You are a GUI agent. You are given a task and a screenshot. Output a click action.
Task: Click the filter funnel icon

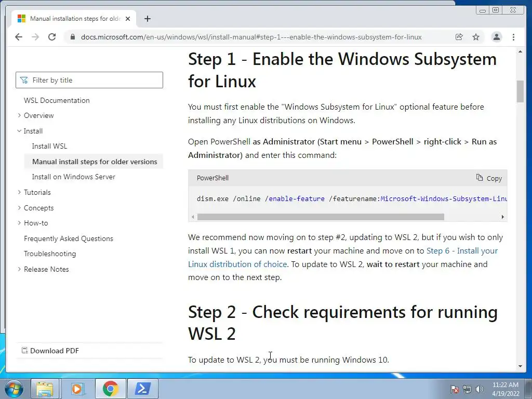(24, 80)
